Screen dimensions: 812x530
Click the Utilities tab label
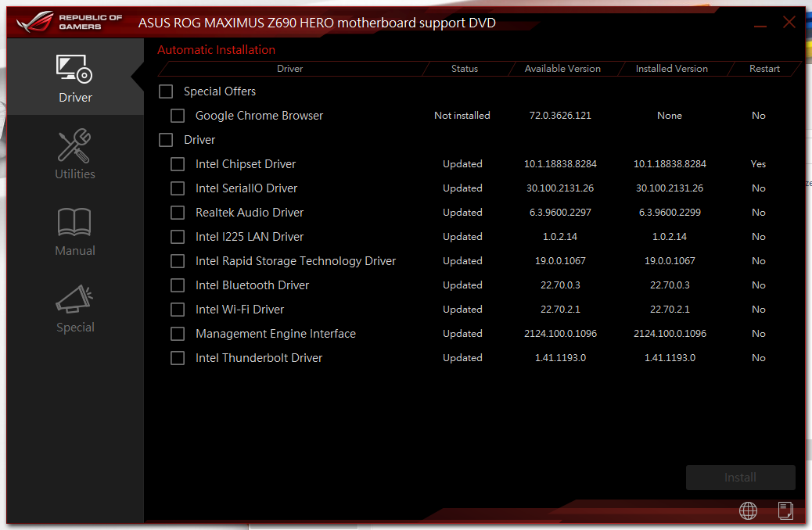75,174
